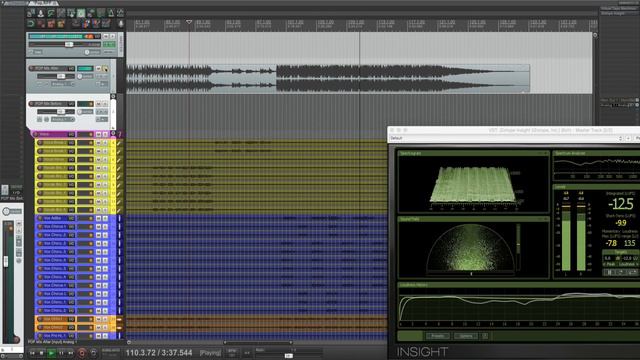The width and height of the screenshot is (640, 360).
Task: Maximize the Sound Field panel in Insight
Action: [546, 219]
